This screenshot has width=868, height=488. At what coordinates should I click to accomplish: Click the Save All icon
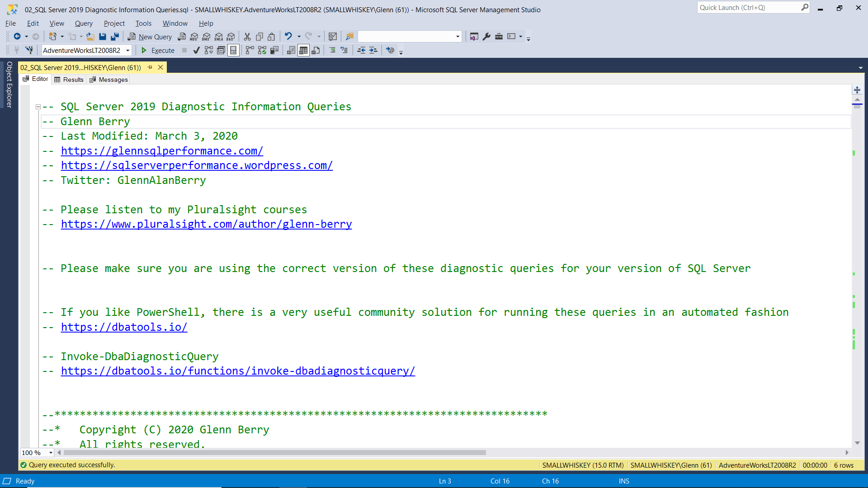coord(115,37)
